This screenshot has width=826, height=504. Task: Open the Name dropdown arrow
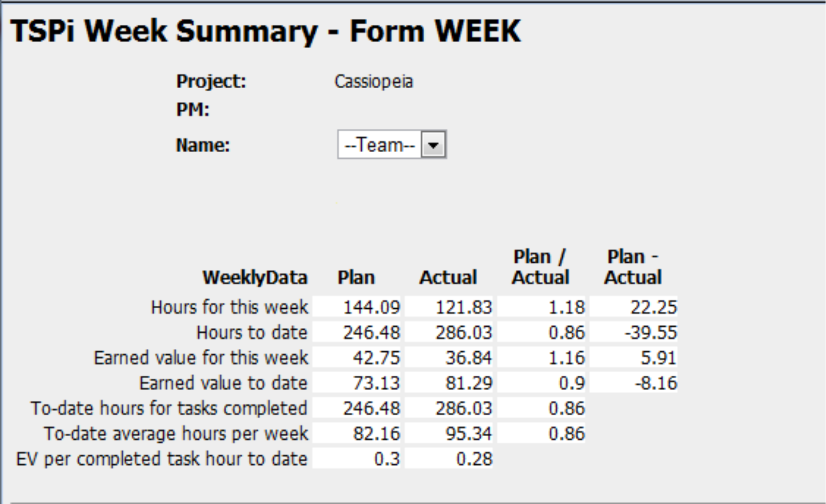pyautogui.click(x=433, y=145)
